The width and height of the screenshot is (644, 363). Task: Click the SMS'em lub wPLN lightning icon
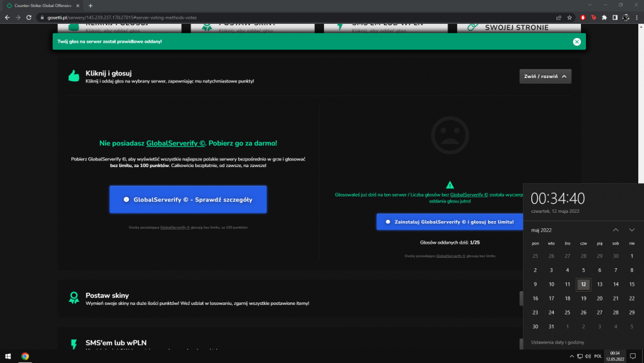pos(74,344)
